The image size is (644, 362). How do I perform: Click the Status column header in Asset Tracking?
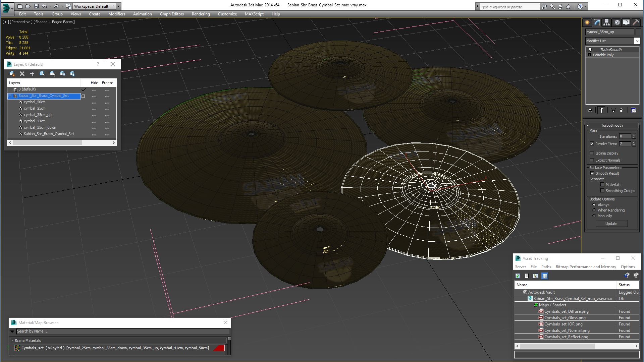coord(628,285)
